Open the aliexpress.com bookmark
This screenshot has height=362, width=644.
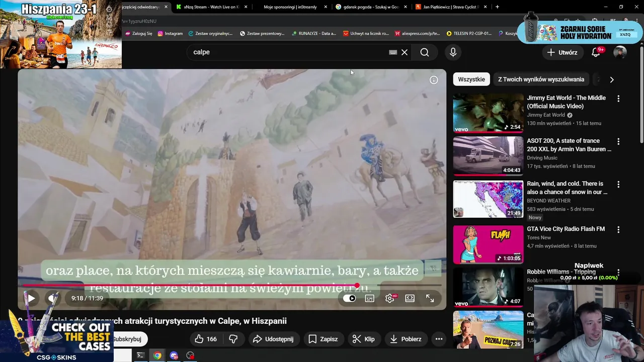pyautogui.click(x=418, y=33)
